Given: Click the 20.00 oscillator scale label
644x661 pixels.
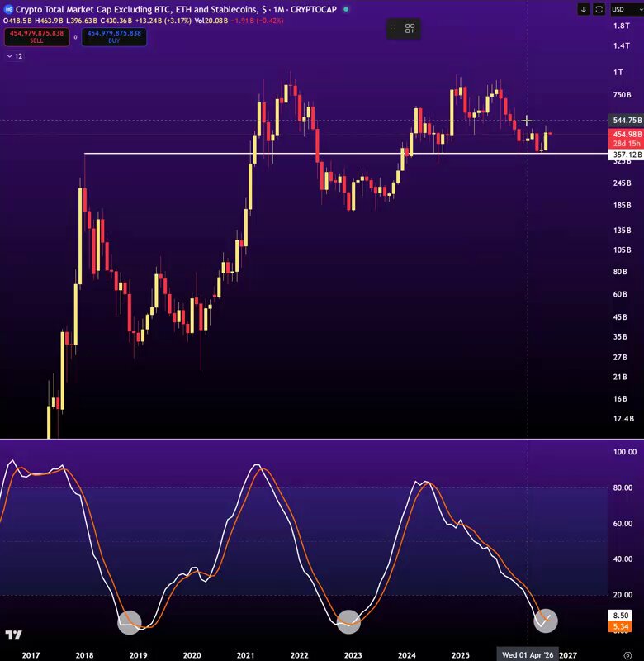Looking at the screenshot, I should (623, 595).
